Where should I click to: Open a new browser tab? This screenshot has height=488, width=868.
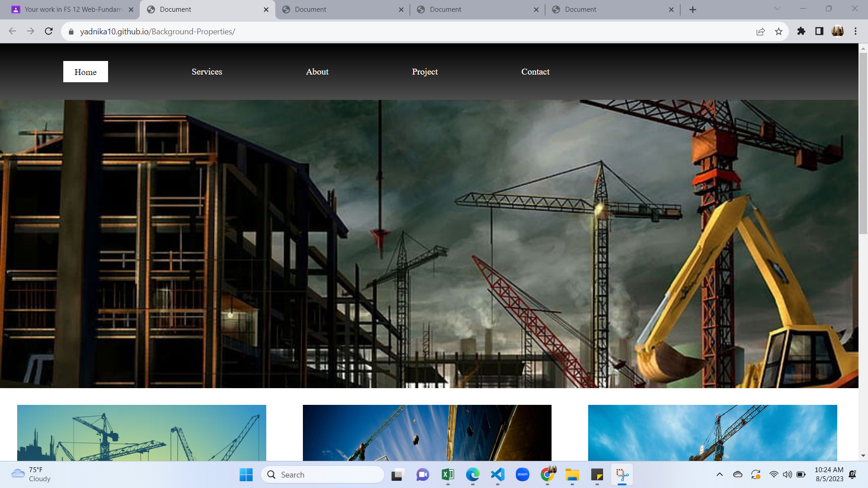693,9
